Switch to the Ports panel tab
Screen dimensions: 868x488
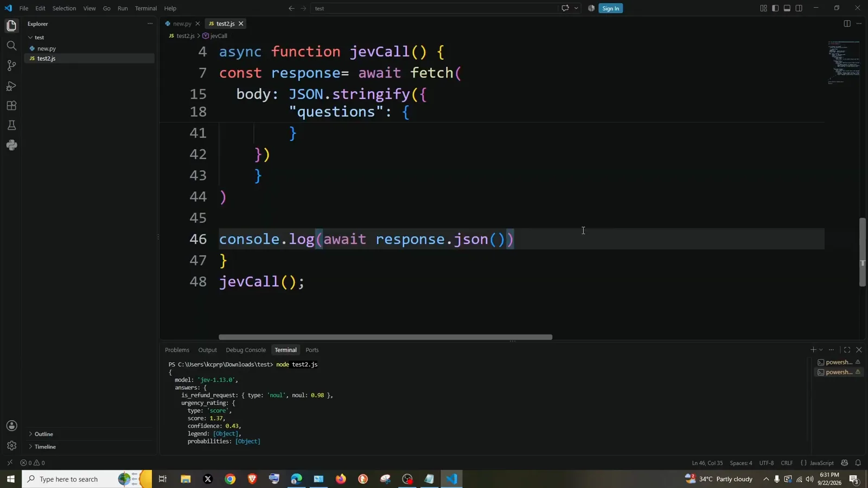pos(312,350)
